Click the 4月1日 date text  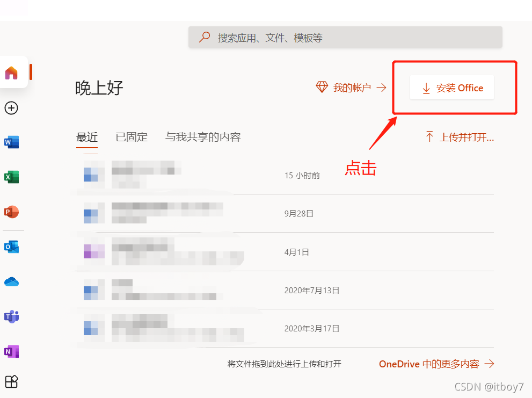point(296,252)
